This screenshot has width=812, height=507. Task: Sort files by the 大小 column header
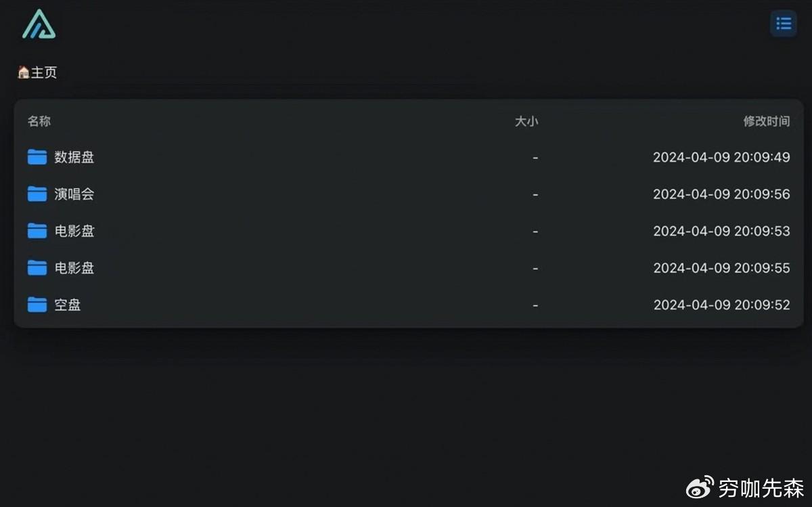[526, 121]
